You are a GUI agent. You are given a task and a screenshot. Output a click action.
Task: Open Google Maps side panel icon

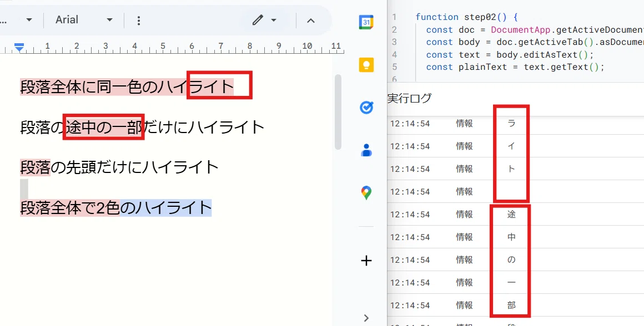[x=366, y=193]
